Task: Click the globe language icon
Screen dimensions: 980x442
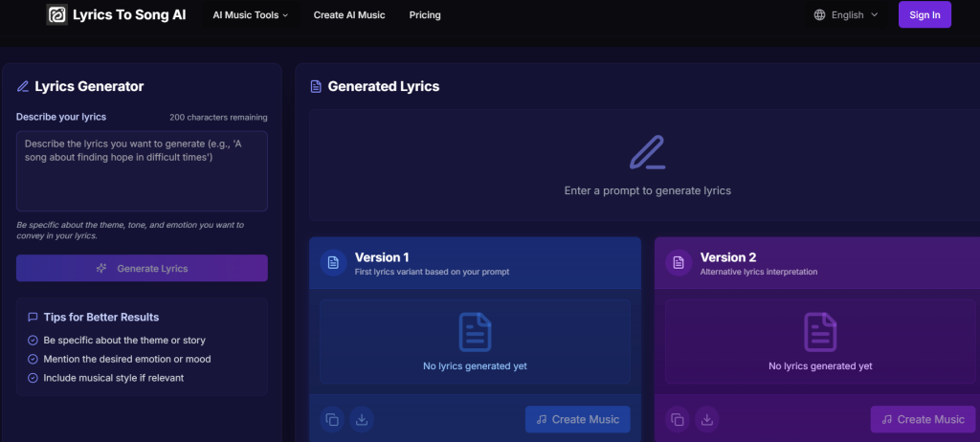Action: [820, 15]
